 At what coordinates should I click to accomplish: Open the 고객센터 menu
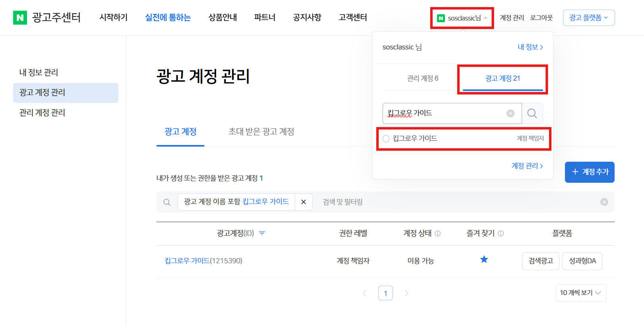[x=353, y=17]
